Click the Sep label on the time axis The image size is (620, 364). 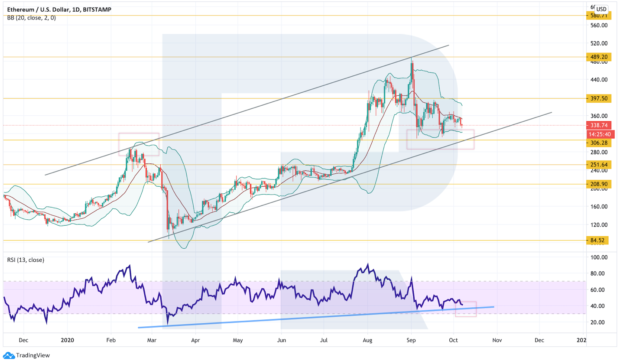(x=411, y=340)
